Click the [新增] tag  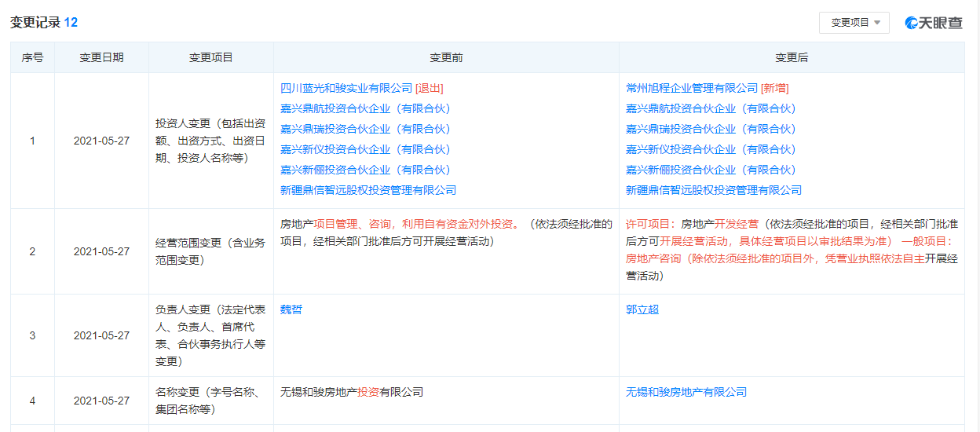click(x=775, y=88)
